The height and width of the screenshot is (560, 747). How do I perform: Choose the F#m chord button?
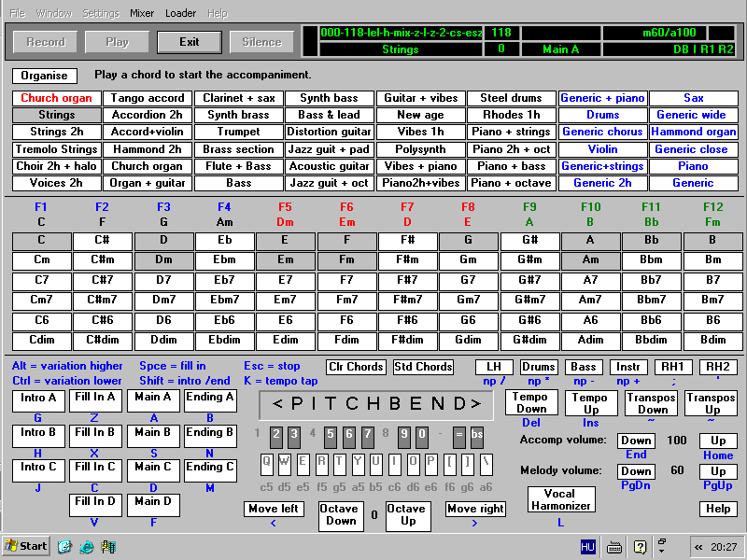coord(406,259)
